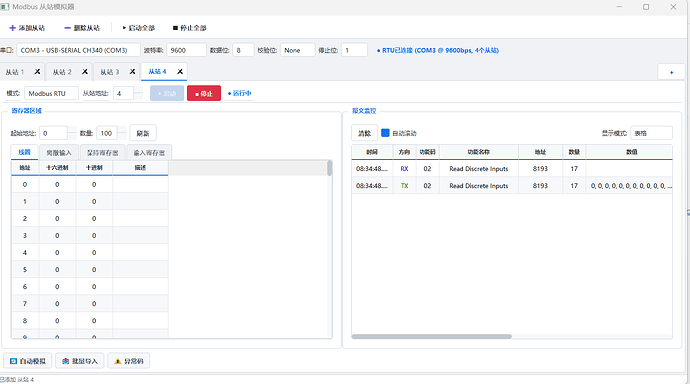Viewport: 690px width, 384px height.
Task: Select the Coils register tab
Action: click(x=25, y=152)
